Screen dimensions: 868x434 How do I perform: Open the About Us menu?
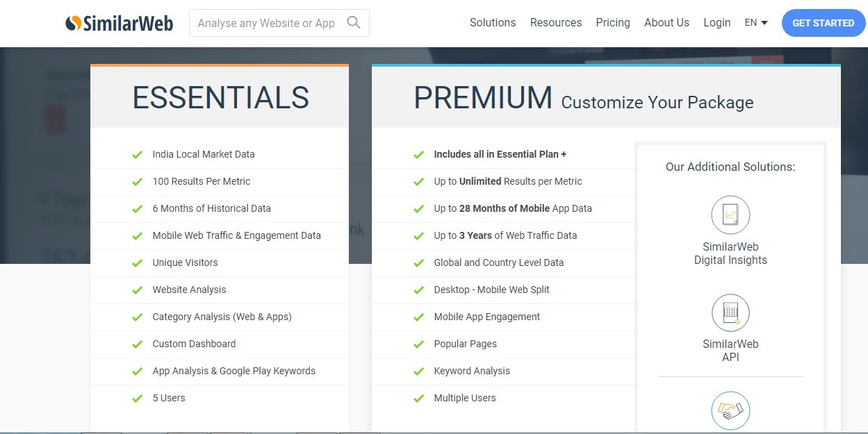click(666, 23)
